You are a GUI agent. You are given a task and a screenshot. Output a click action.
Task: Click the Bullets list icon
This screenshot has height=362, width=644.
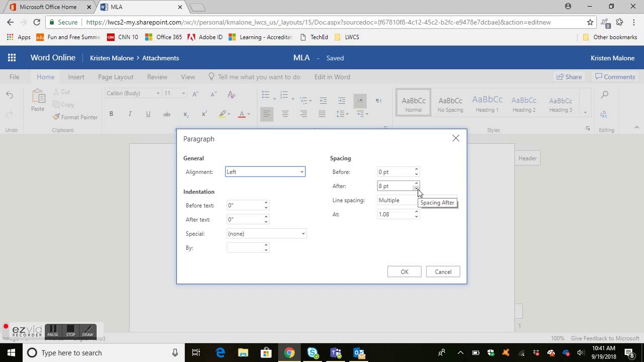click(x=266, y=94)
